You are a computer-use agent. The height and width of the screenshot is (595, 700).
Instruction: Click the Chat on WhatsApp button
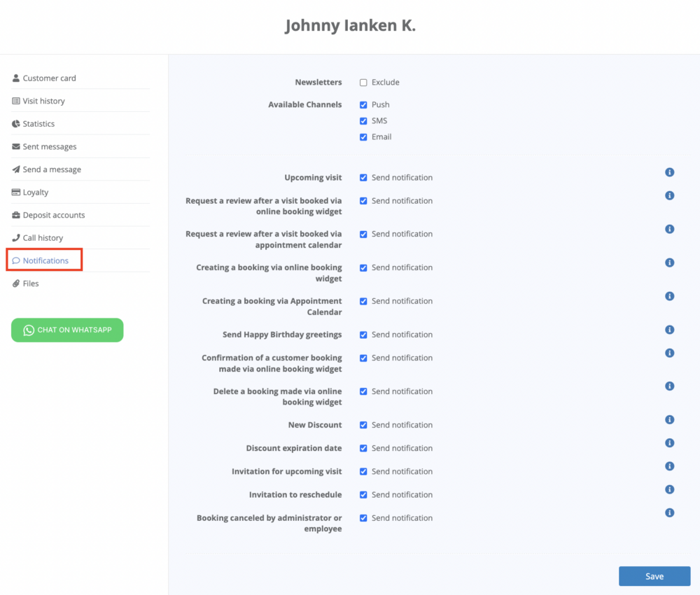[67, 330]
